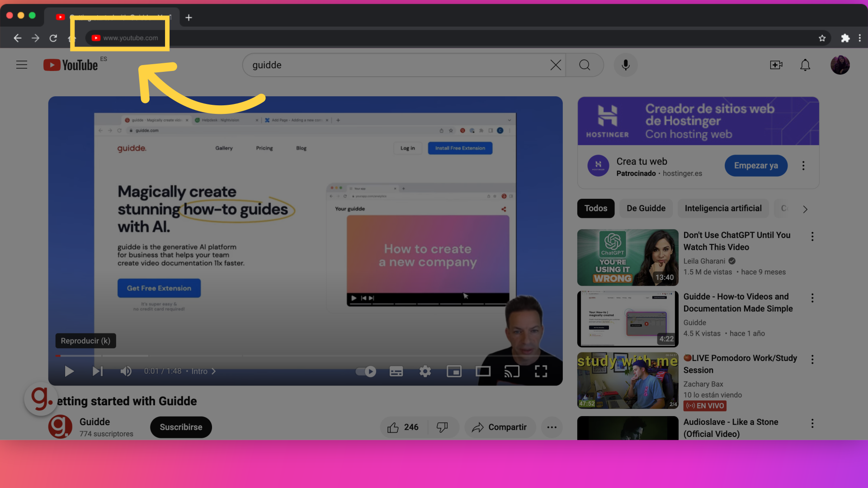Open the notifications bell
Screen dimensions: 868x488
805,65
